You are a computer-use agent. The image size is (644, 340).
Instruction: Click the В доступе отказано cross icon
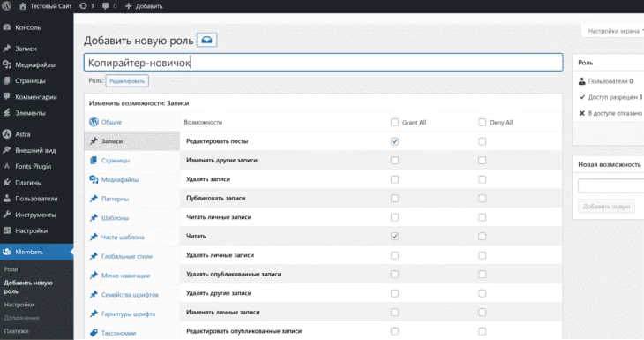(582, 113)
